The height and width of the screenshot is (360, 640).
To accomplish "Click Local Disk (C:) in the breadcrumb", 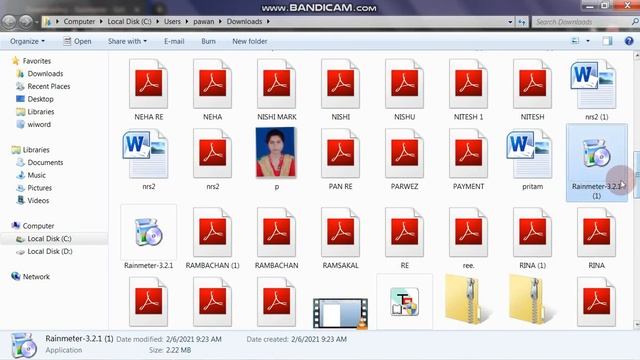I will [129, 22].
